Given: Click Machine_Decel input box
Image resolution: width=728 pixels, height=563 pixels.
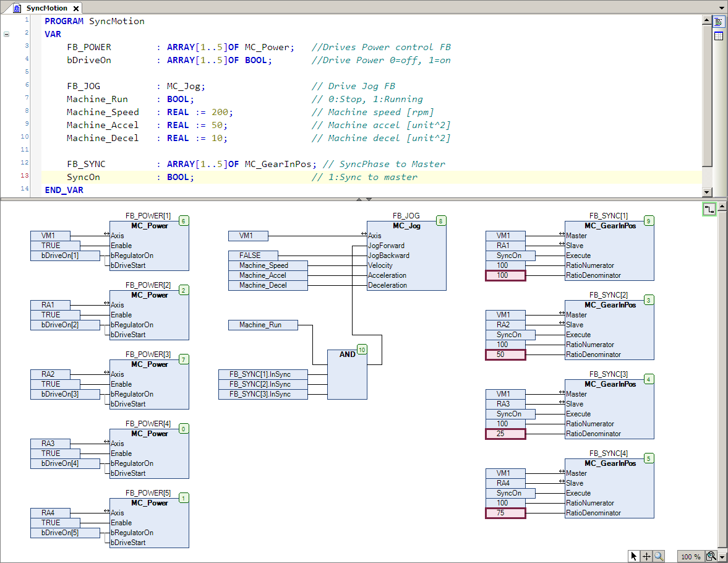Looking at the screenshot, I should click(268, 285).
